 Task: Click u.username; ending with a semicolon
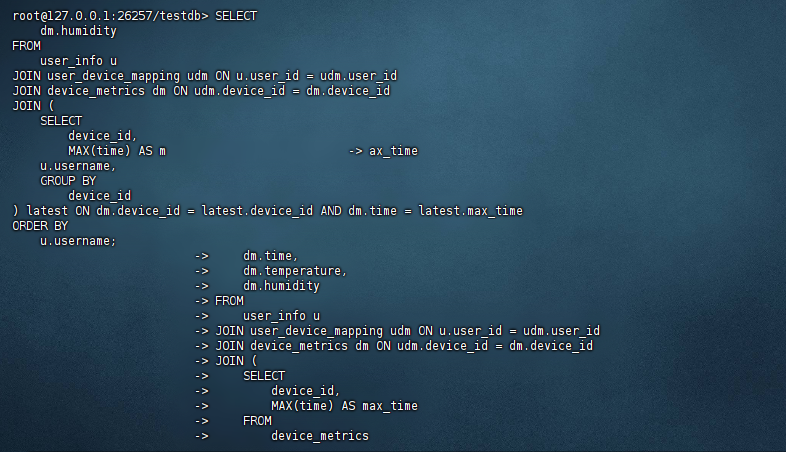tap(79, 241)
